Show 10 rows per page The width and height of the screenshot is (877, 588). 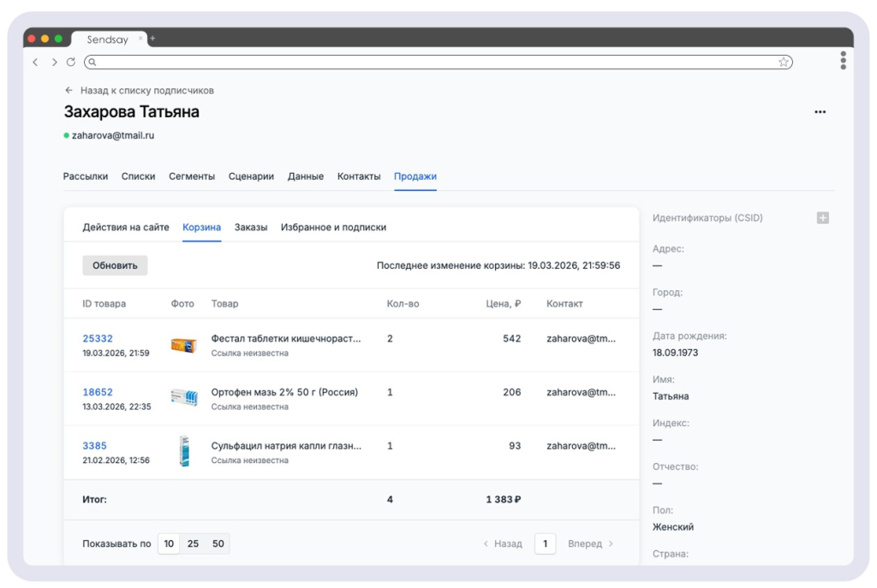tap(169, 543)
